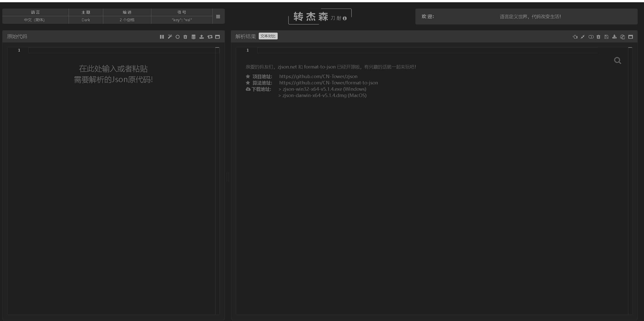The image size is (644, 321).
Task: Click the 文本对比 text compare button
Action: tap(268, 36)
